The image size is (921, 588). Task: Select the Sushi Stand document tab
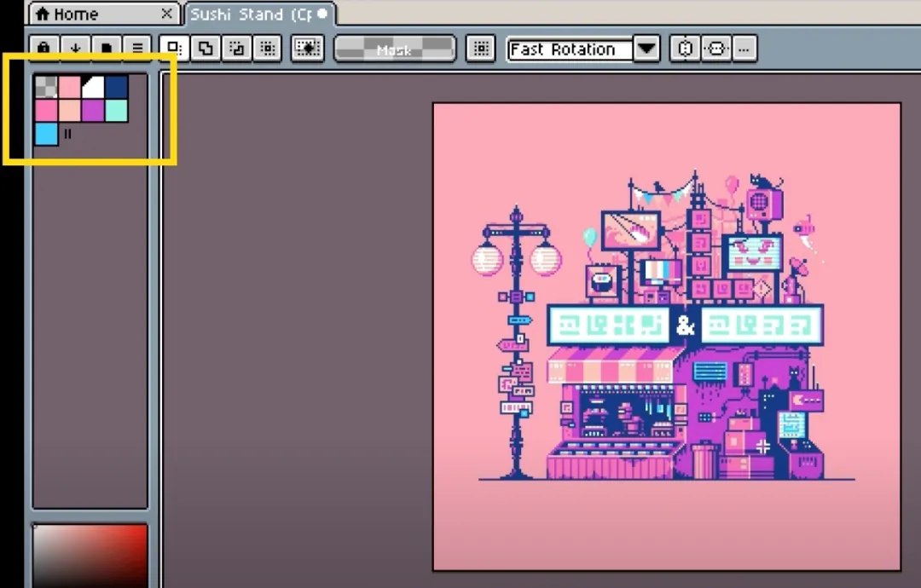(259, 14)
